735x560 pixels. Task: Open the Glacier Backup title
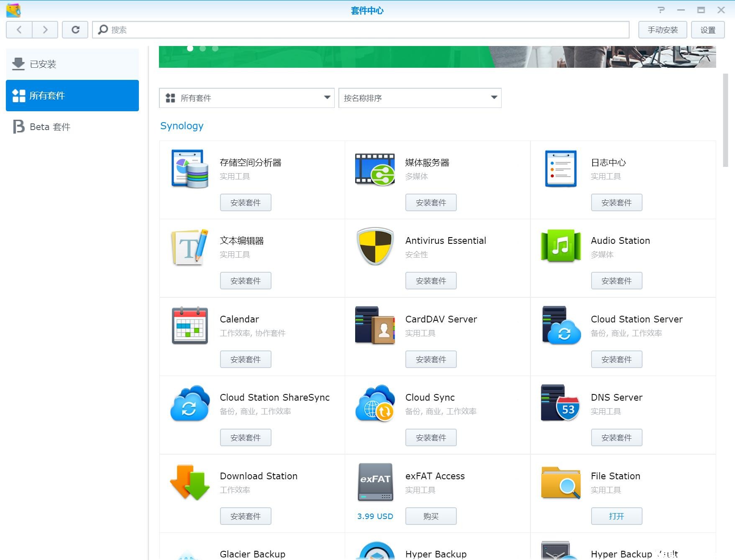pyautogui.click(x=253, y=554)
